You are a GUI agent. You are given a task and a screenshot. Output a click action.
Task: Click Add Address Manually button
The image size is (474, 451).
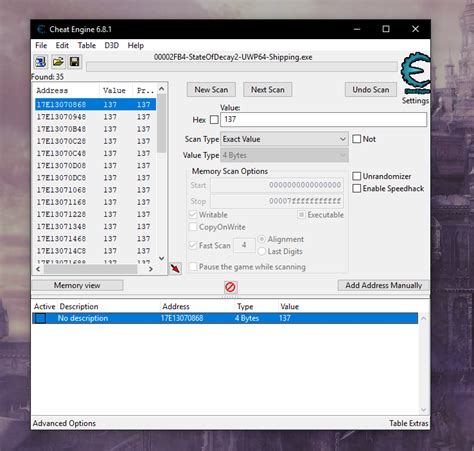(x=384, y=285)
